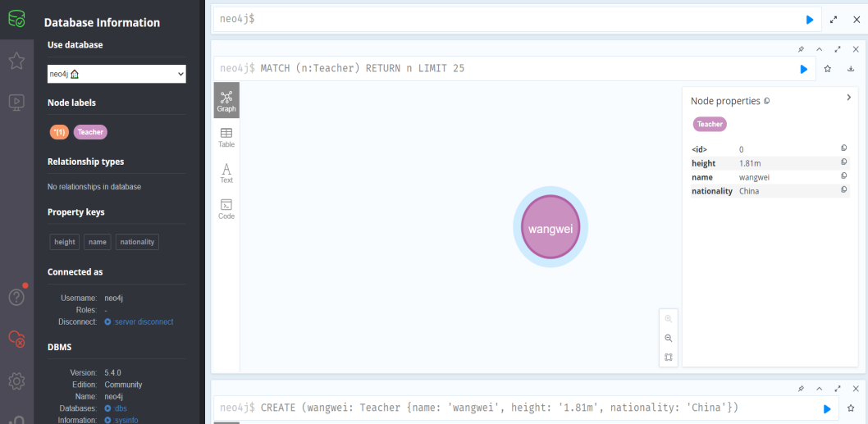Collapse the MATCH result frame
Viewport: 868px width, 424px height.
click(x=819, y=49)
